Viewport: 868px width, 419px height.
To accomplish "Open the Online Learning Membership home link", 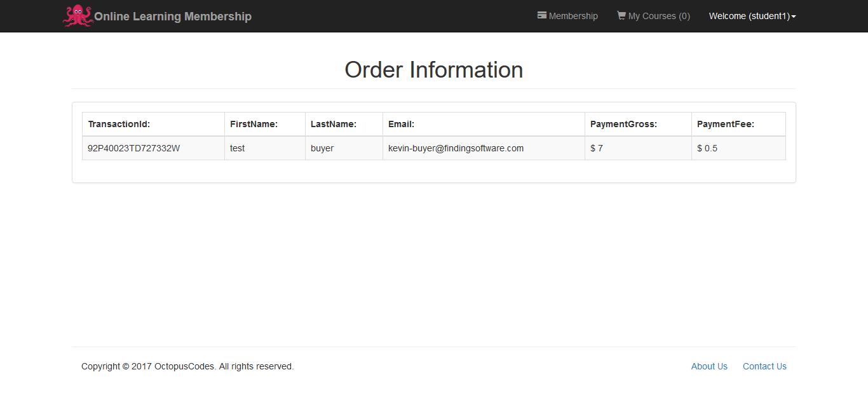I will pyautogui.click(x=172, y=17).
